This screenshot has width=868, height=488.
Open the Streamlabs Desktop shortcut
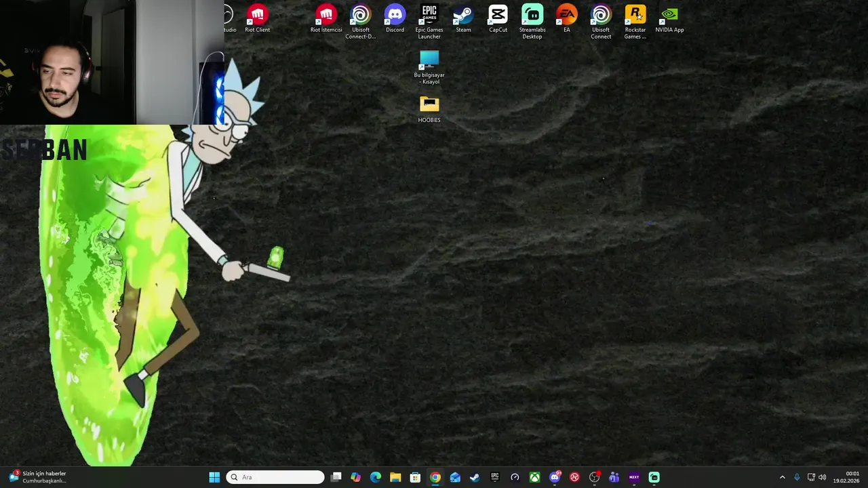(x=532, y=22)
